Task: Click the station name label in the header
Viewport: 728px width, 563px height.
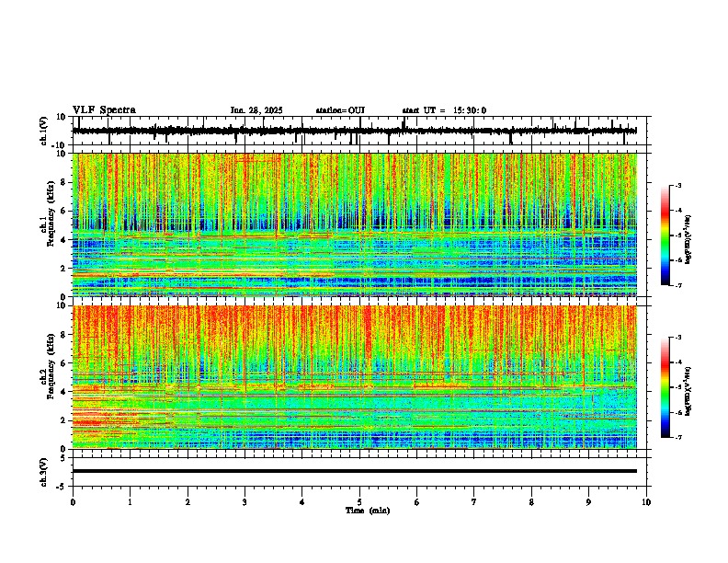Action: point(340,110)
